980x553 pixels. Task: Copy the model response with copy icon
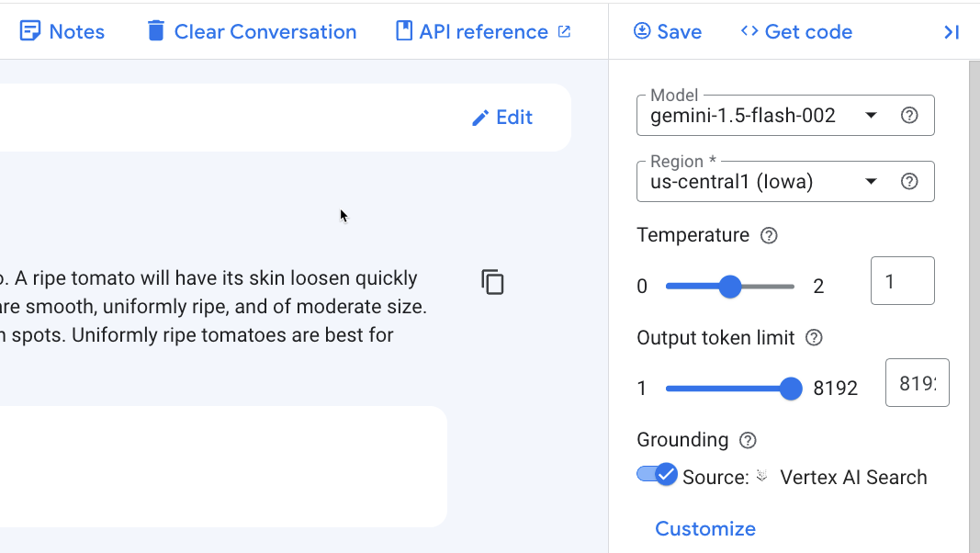(x=492, y=283)
